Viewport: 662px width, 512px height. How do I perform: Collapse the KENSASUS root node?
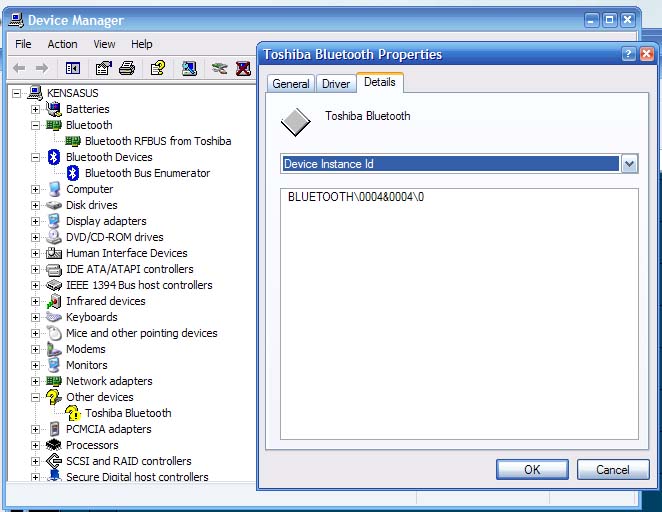(x=16, y=93)
